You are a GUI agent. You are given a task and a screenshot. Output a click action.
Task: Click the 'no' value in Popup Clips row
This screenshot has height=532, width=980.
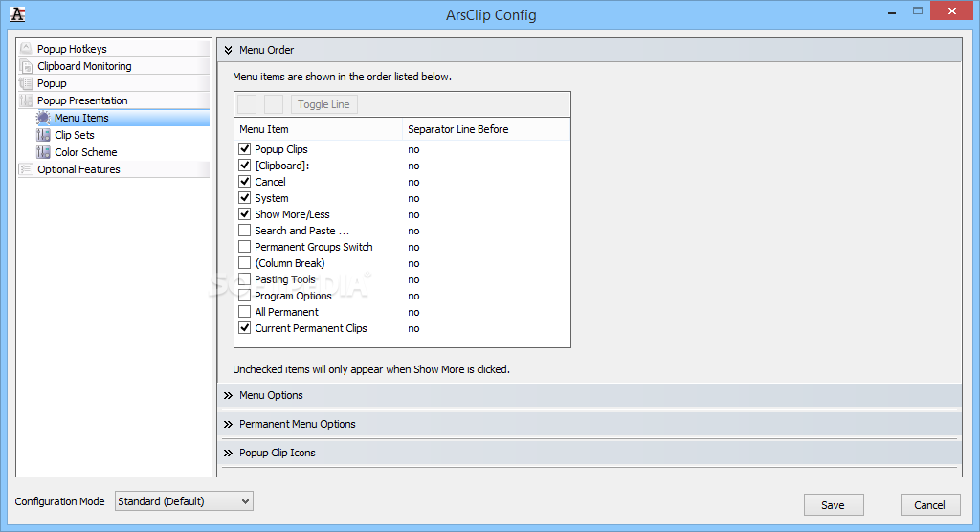coord(413,149)
